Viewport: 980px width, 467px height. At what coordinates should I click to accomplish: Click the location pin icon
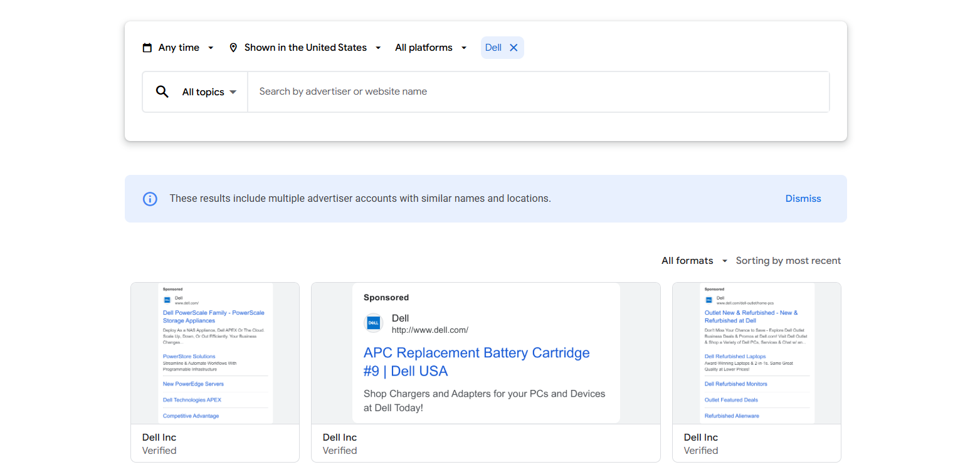pos(233,48)
